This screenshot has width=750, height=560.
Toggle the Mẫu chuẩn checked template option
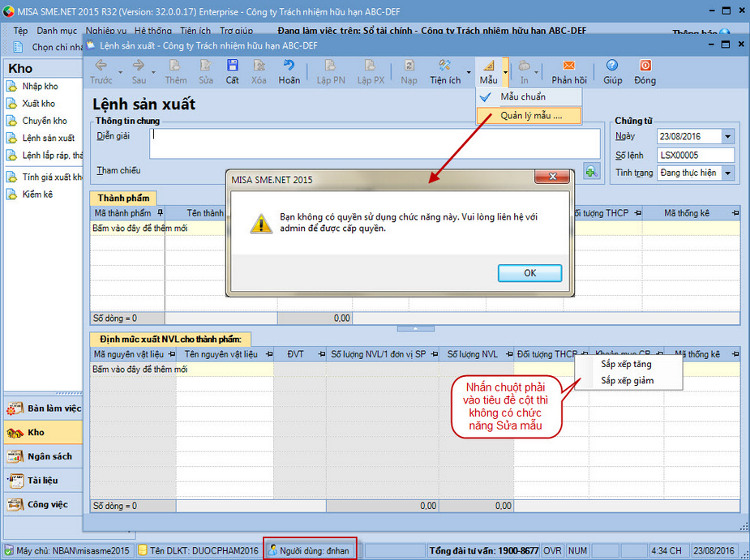point(529,96)
